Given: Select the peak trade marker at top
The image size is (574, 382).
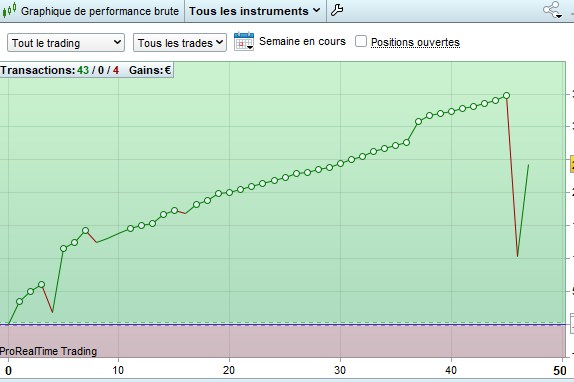Looking at the screenshot, I should click(x=507, y=96).
